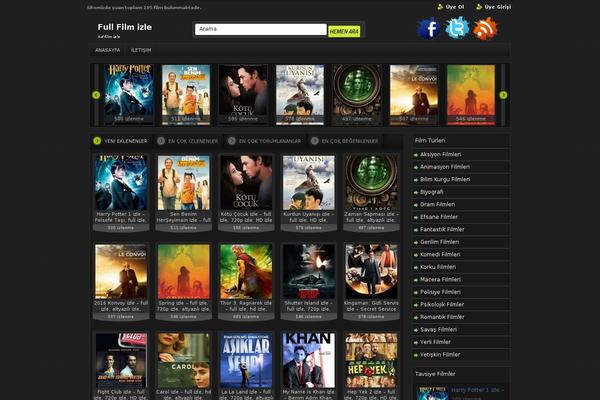Image resolution: width=600 pixels, height=400 pixels.
Task: Open 2016 Konvoy izle grid poster
Action: coord(121,272)
